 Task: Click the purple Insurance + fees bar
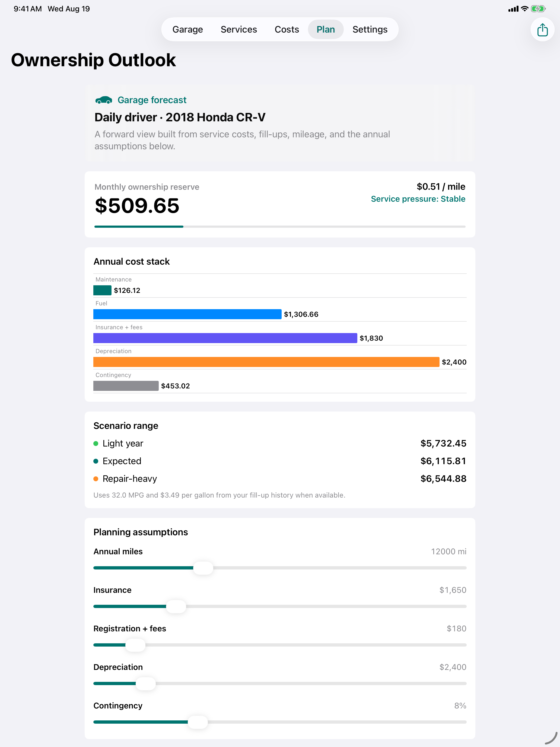pyautogui.click(x=225, y=338)
